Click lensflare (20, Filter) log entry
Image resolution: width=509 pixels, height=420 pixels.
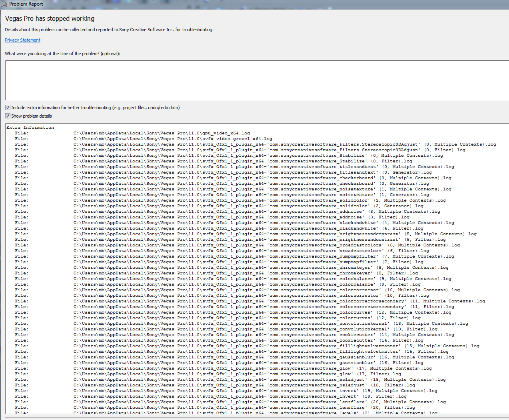tap(215, 408)
